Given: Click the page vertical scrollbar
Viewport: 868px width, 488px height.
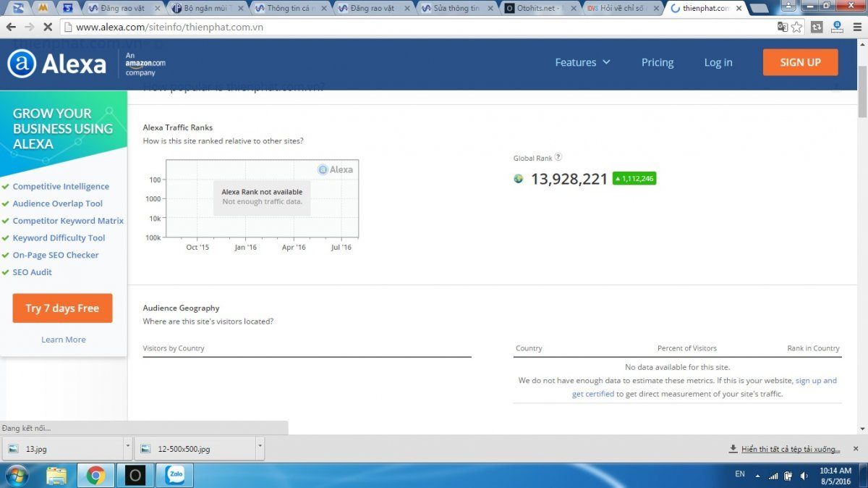Looking at the screenshot, I should pos(862,91).
